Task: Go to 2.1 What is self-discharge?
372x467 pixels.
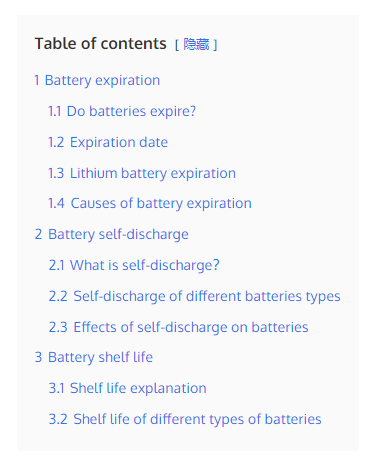Action: click(x=134, y=265)
